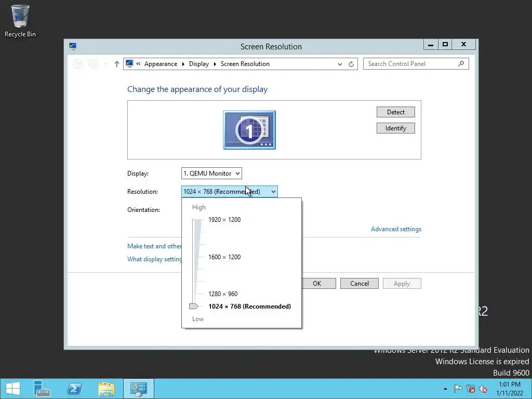Navigate to Appearance breadcrumb

coord(161,64)
